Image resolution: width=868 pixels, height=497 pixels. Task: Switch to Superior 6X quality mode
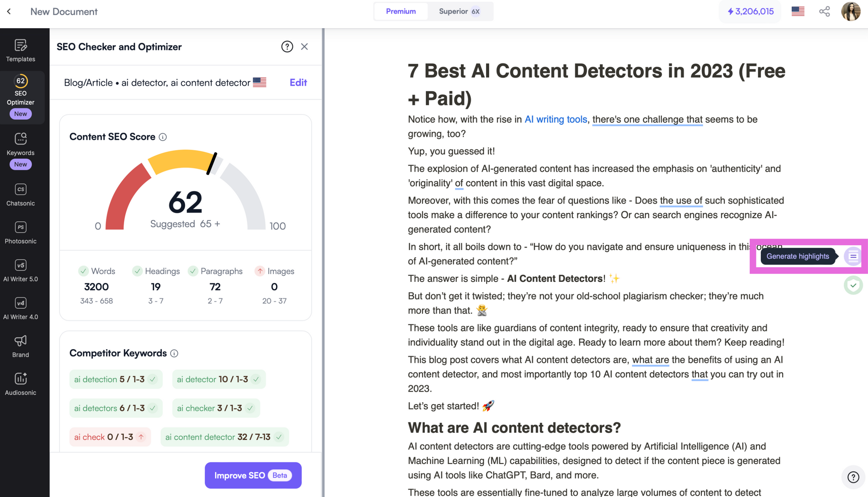pos(459,12)
